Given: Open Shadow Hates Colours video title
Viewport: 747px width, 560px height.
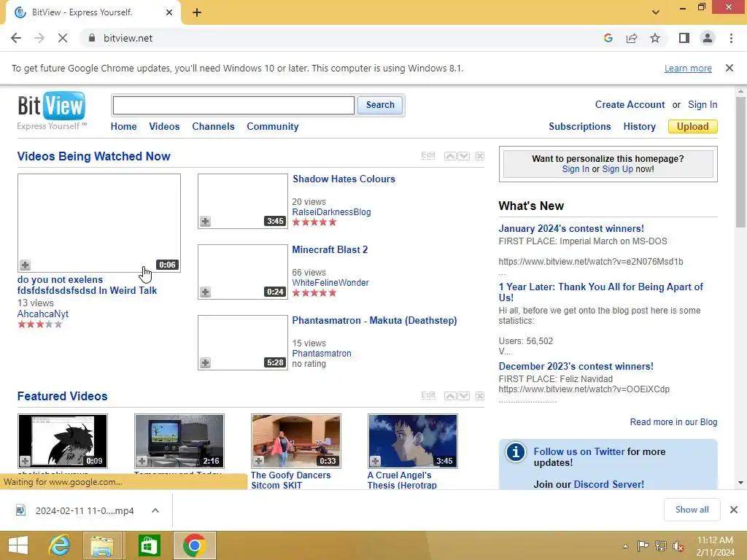Looking at the screenshot, I should point(344,179).
